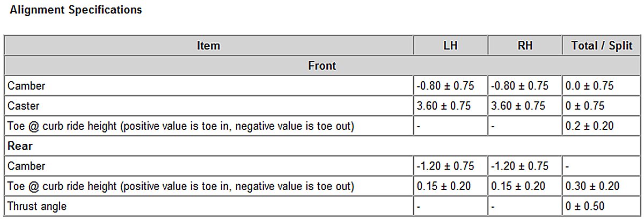Image resolution: width=644 pixels, height=219 pixels.
Task: Click the RH column header
Action: pyautogui.click(x=525, y=46)
